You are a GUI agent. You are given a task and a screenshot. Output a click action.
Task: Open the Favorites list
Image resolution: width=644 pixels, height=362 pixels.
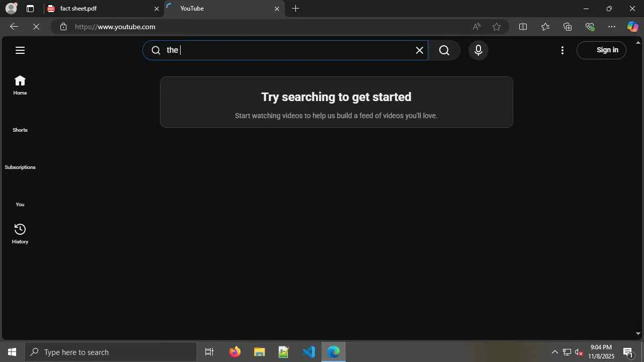(545, 27)
